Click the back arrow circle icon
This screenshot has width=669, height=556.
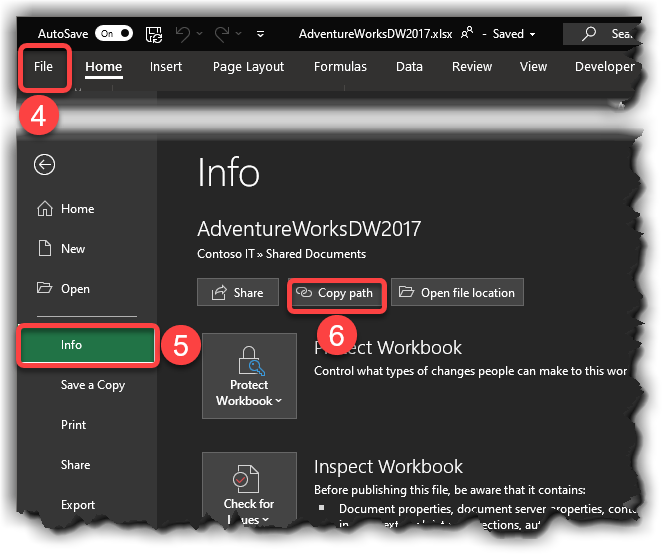click(44, 165)
